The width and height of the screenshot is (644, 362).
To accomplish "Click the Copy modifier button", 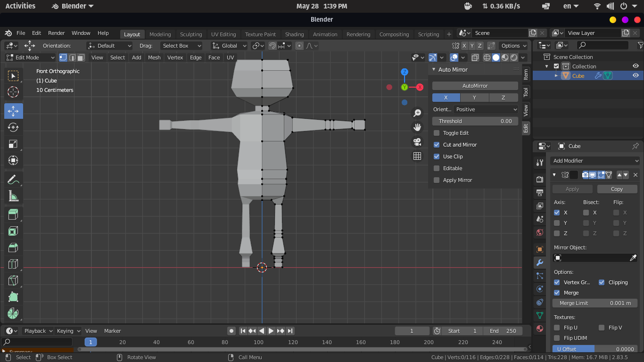I will pos(617,189).
